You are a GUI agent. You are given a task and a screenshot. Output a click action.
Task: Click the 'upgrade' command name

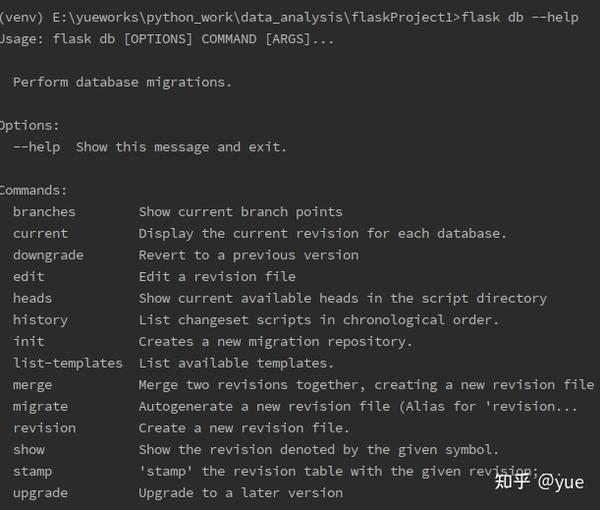(x=40, y=493)
